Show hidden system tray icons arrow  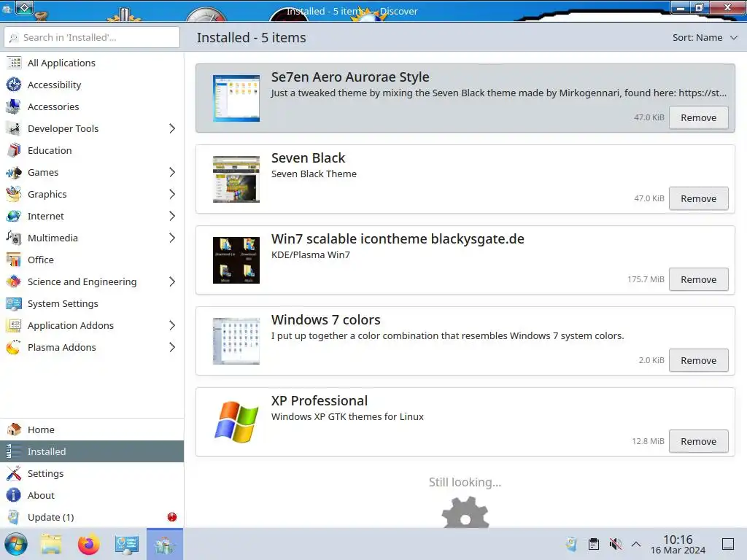(x=636, y=544)
